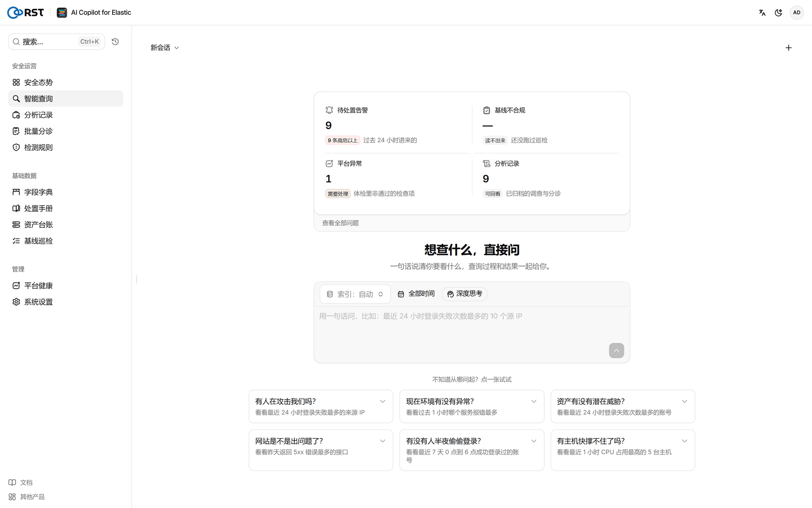
Task: Click the 全部时间 time range selector
Action: click(416, 294)
